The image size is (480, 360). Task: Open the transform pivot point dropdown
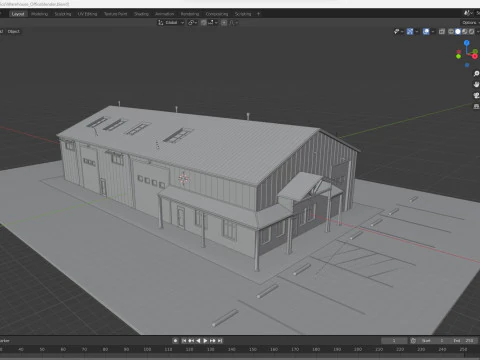192,23
